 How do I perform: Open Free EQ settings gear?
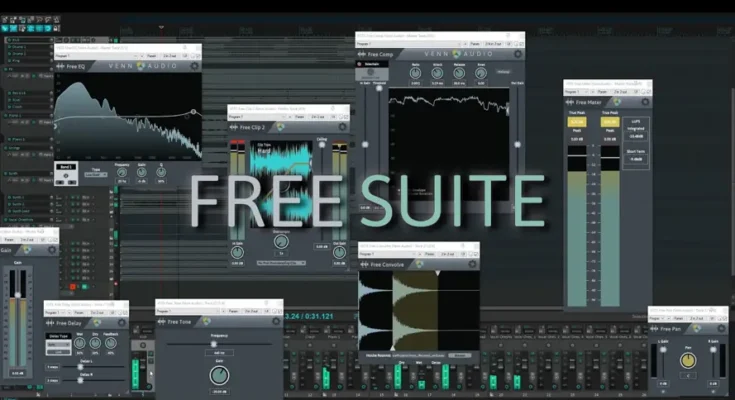click(195, 66)
